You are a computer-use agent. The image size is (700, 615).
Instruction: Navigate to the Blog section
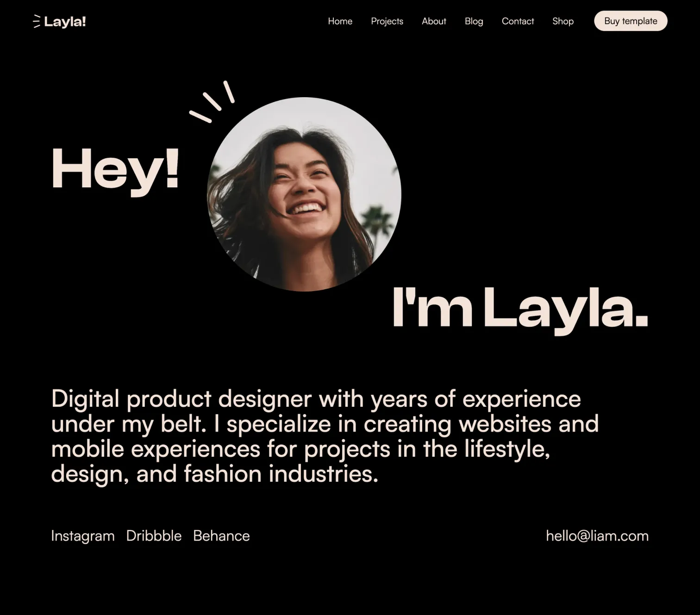click(x=474, y=21)
